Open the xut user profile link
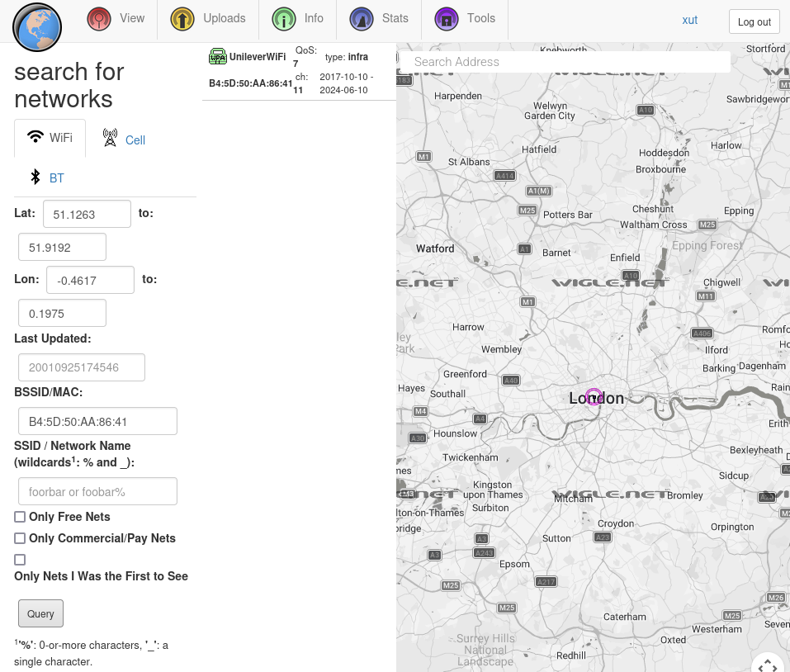This screenshot has height=672, width=790. [690, 20]
